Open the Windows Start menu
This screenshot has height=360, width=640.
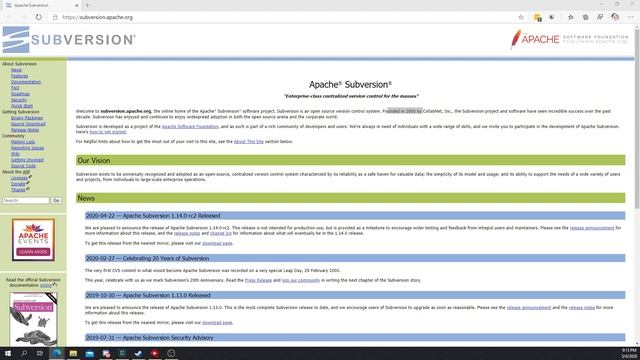[7, 353]
